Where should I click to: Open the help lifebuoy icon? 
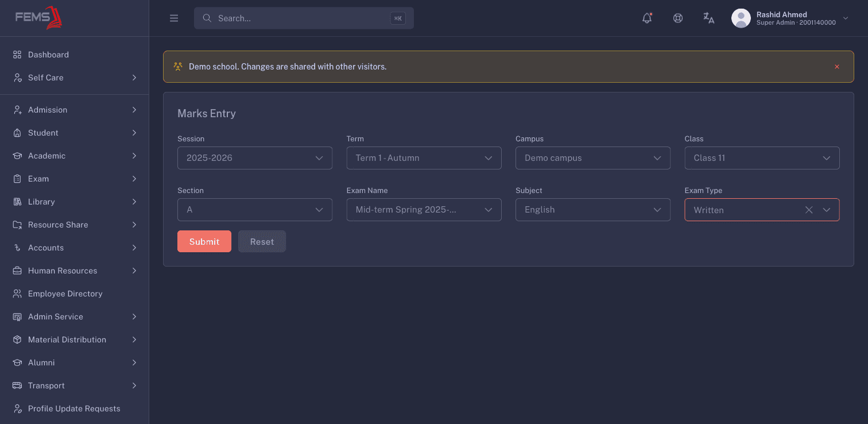678,18
